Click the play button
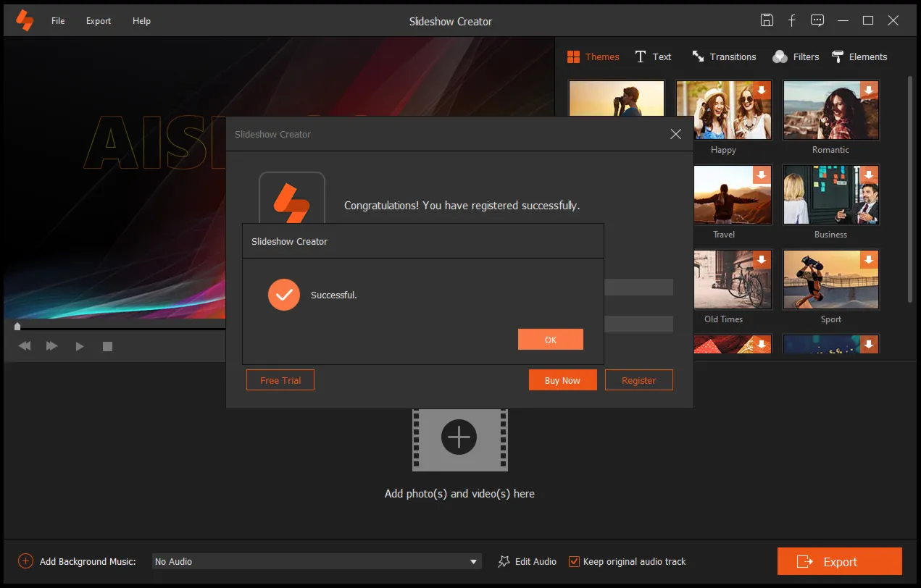Screen dimensions: 921x588 pyautogui.click(x=80, y=346)
